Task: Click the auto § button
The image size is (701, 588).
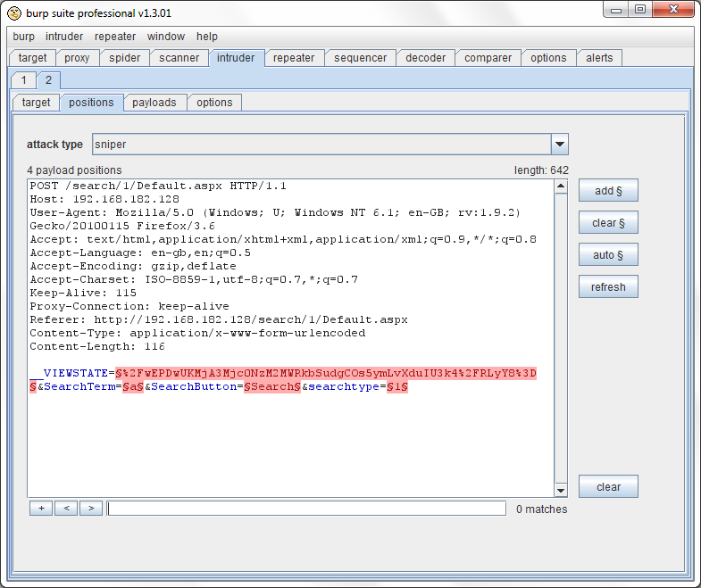Action: 608,254
